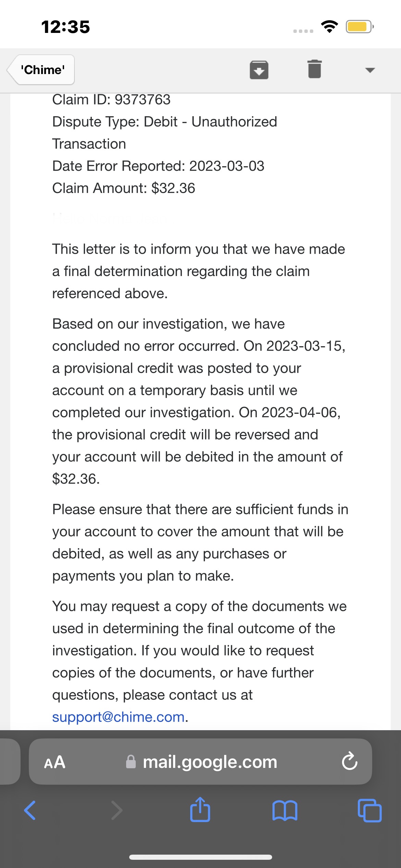
Task: Tap the mail.google.com address bar
Action: (209, 762)
